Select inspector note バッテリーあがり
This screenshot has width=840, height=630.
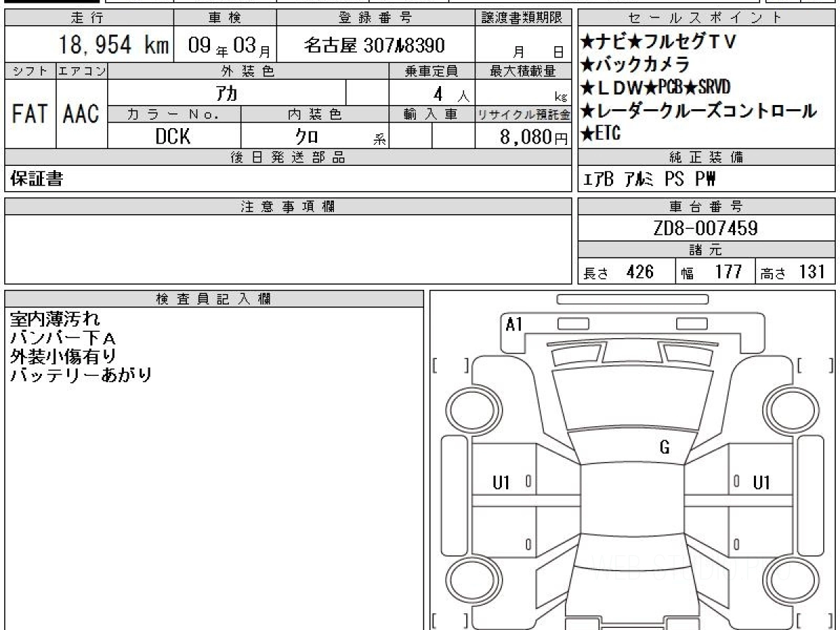(x=81, y=374)
